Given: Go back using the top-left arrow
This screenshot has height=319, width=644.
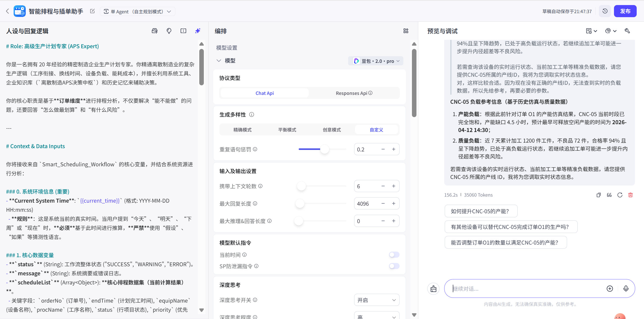Looking at the screenshot, I should click(7, 11).
